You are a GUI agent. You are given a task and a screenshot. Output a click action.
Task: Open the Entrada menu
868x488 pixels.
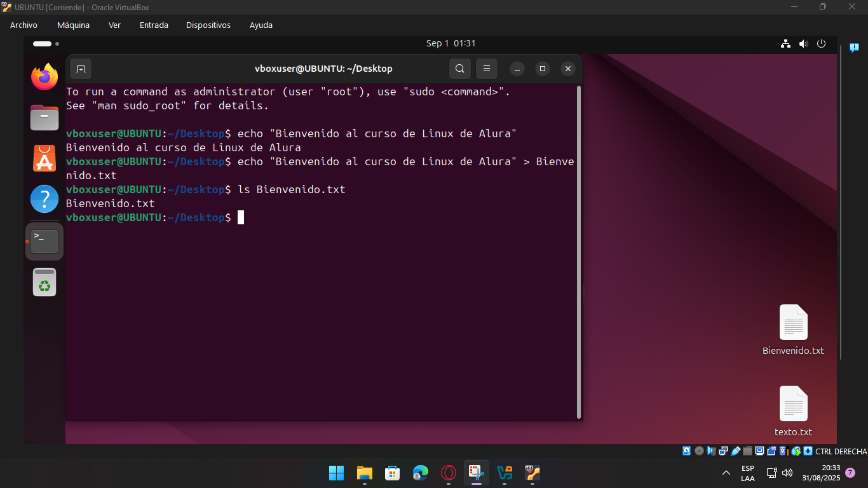(154, 25)
